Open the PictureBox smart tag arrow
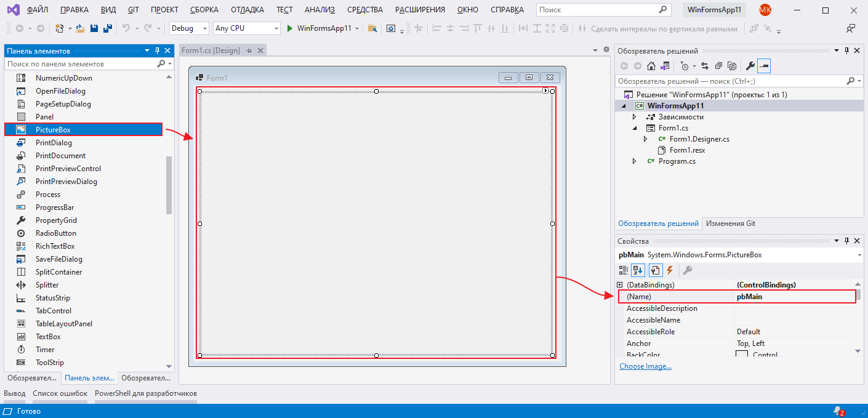Image resolution: width=868 pixels, height=418 pixels. [x=545, y=90]
